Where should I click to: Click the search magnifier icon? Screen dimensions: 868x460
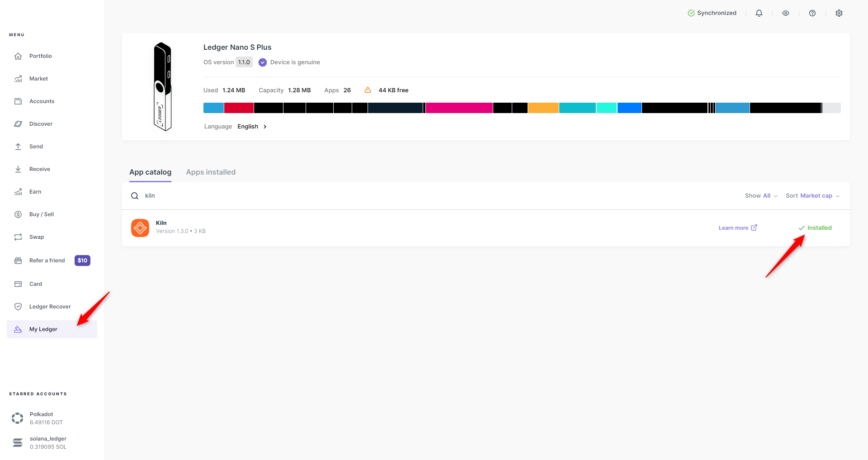click(135, 196)
